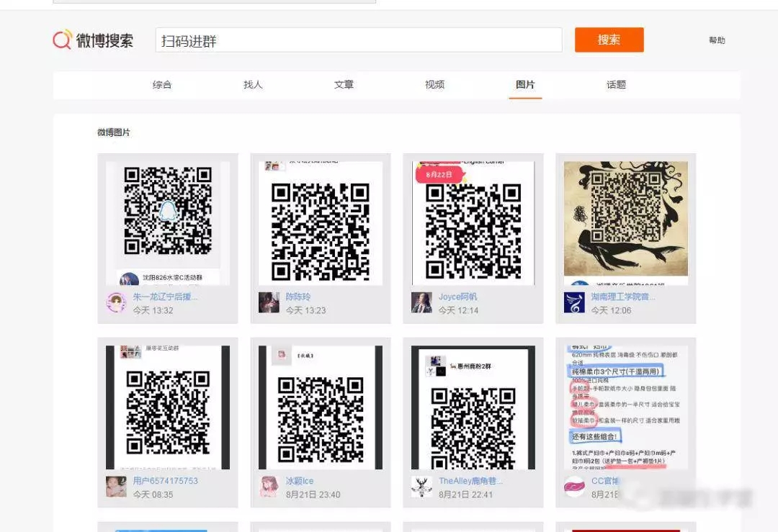Switch to the 综合 tab
The image size is (778, 532).
point(162,85)
